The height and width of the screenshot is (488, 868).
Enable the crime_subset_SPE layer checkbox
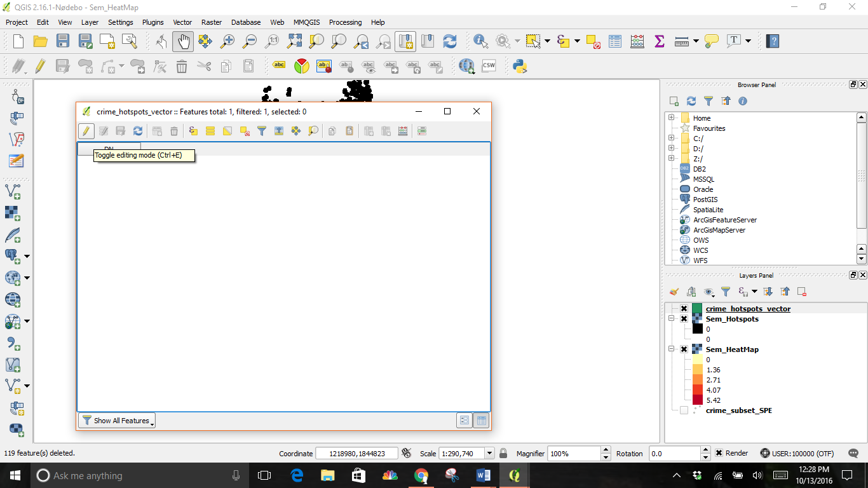coord(684,410)
